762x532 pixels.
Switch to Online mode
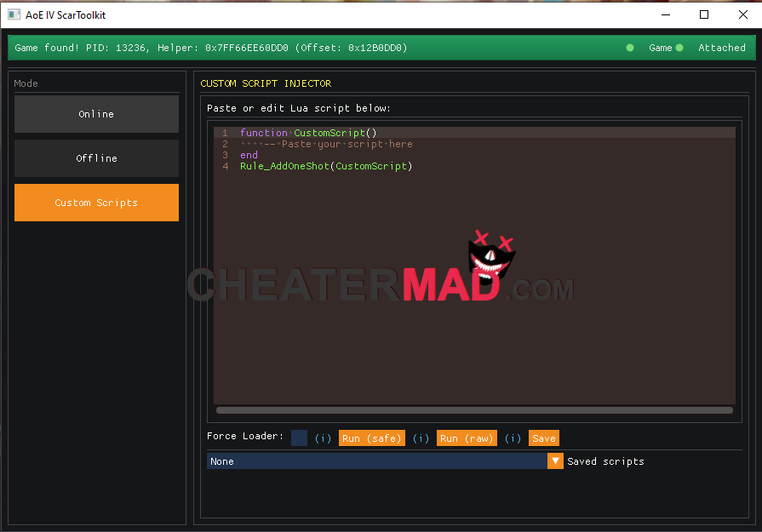point(97,114)
